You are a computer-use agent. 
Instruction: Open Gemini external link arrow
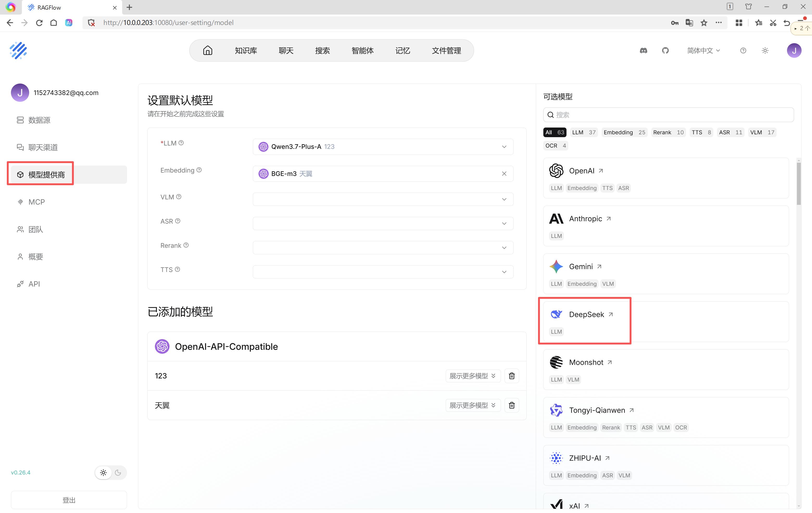pos(599,267)
